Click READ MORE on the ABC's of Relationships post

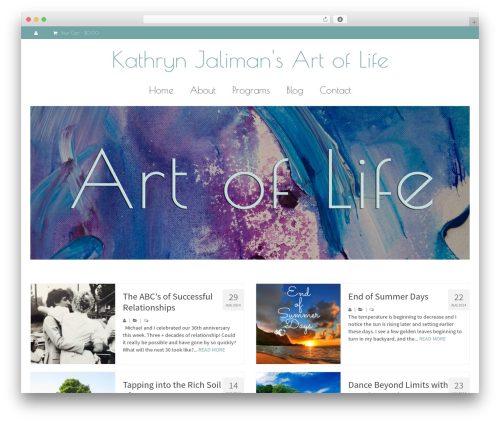pos(212,350)
